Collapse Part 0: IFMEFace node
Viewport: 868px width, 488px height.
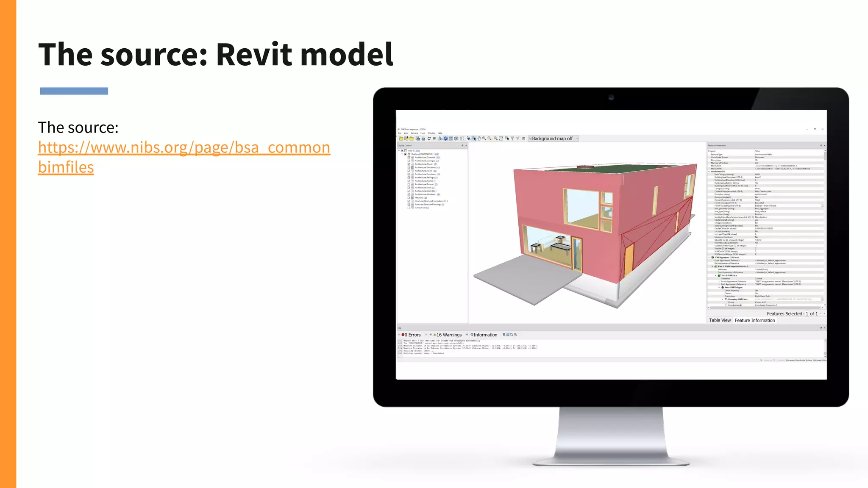coord(715,275)
